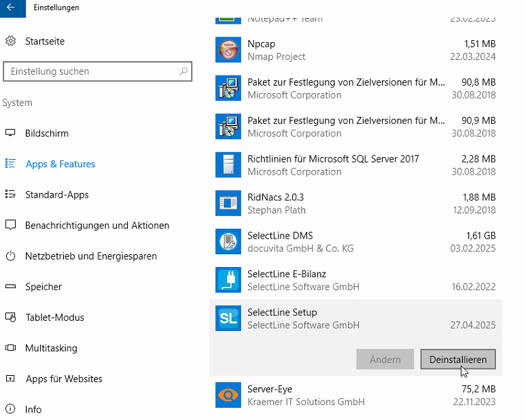This screenshot has width=526, height=420.
Task: Click the Apps für Websites icon
Action: click(x=10, y=379)
